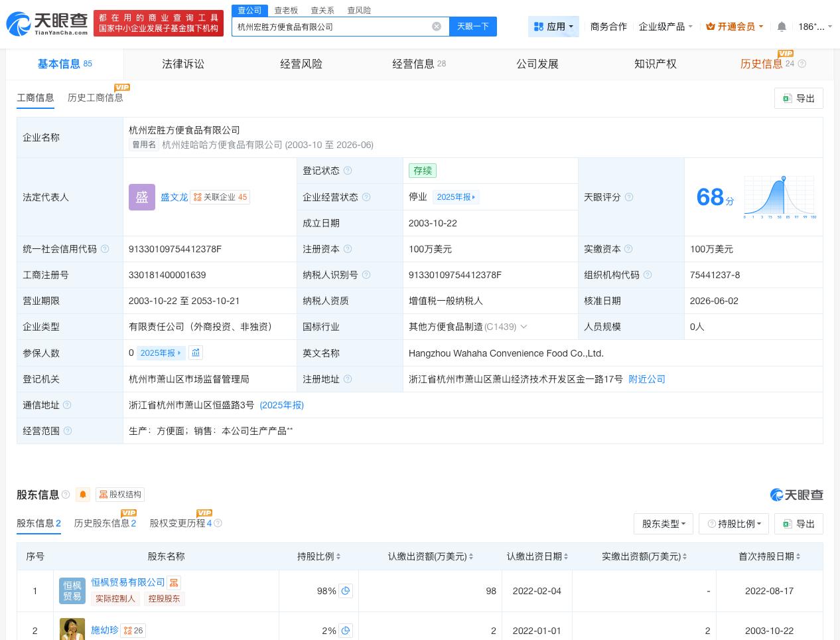Select the 查老板 search tab

[286, 11]
